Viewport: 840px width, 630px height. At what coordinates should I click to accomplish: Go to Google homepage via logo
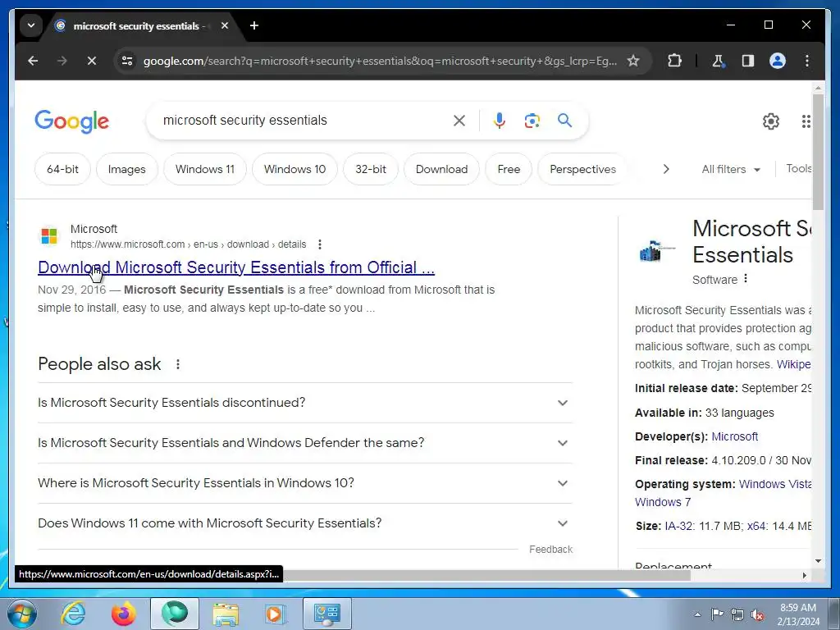point(72,121)
